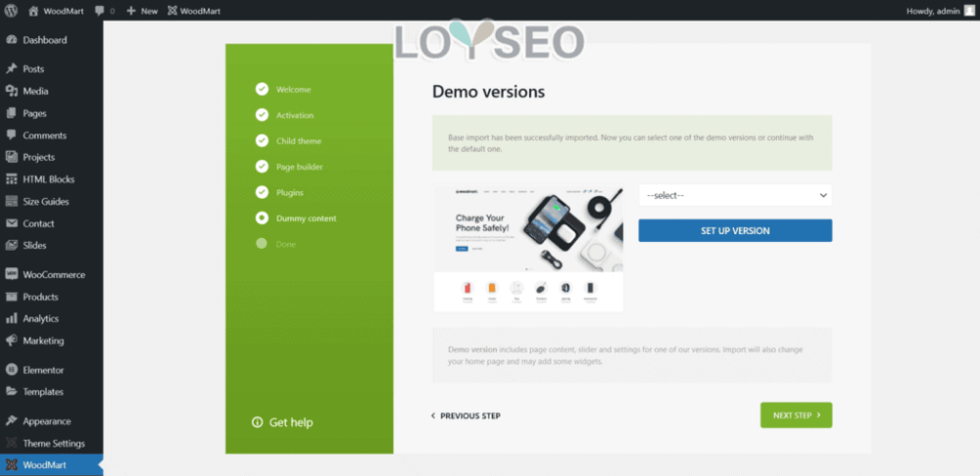Click the Get help info icon

(257, 422)
